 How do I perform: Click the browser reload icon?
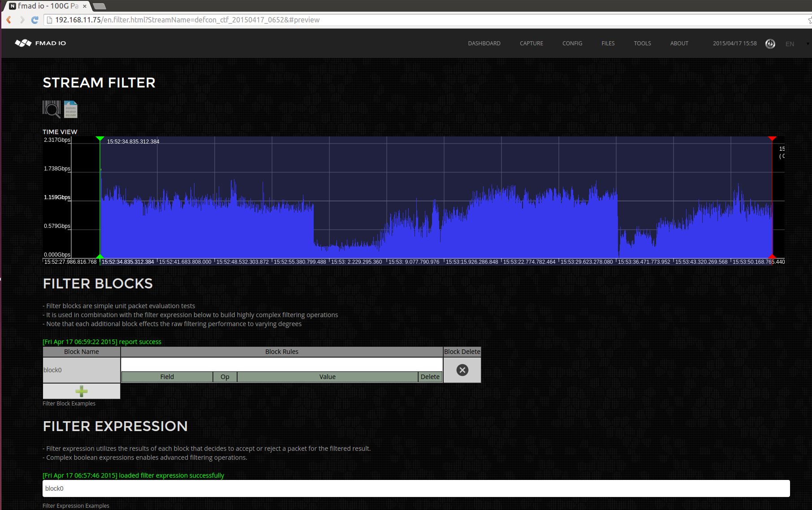click(x=35, y=20)
